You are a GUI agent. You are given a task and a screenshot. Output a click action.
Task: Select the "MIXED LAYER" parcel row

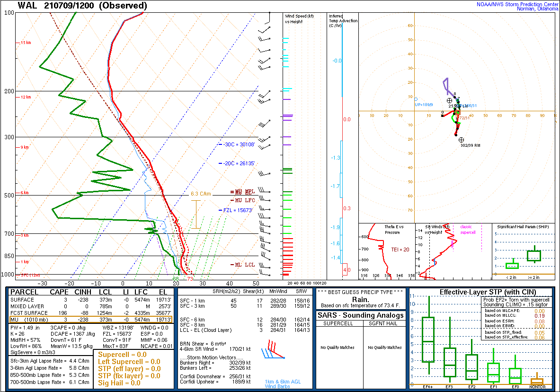91,306
